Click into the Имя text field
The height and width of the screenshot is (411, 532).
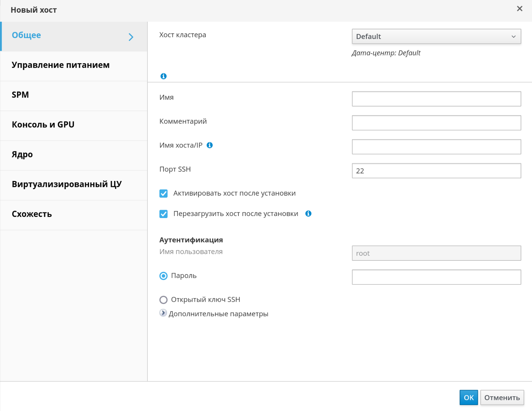tap(436, 99)
